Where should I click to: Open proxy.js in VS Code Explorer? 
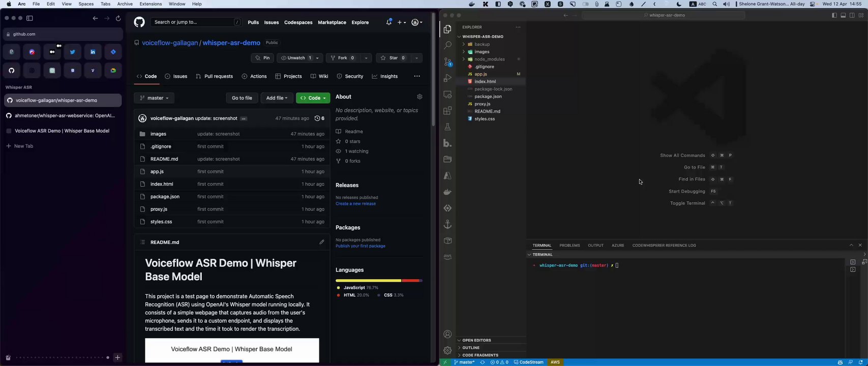point(482,104)
